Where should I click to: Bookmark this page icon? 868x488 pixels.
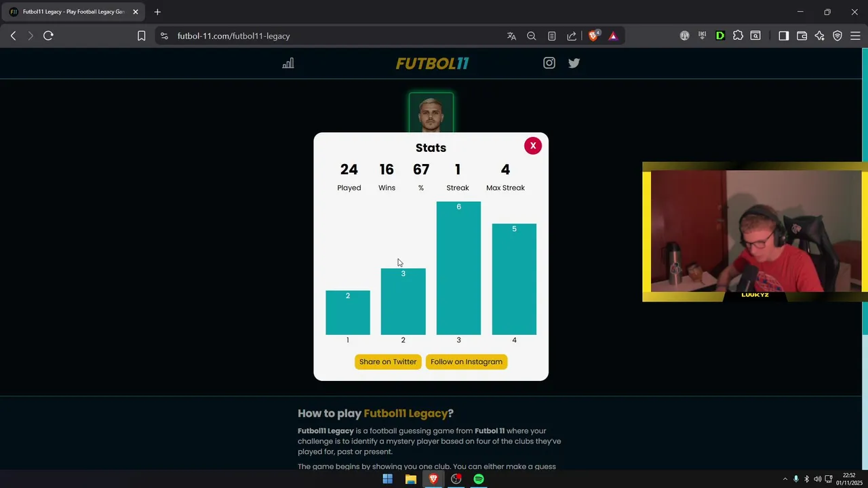(141, 36)
